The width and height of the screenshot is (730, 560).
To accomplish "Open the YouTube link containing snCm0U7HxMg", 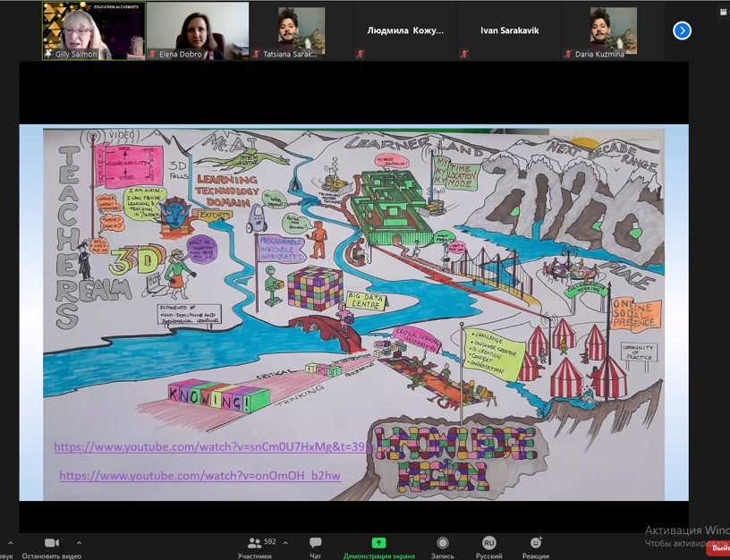I will 213,447.
